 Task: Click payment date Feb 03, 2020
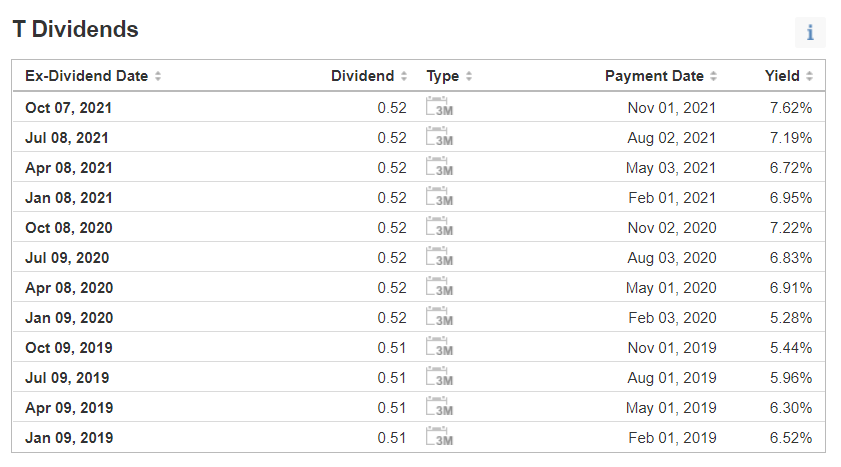tap(673, 318)
